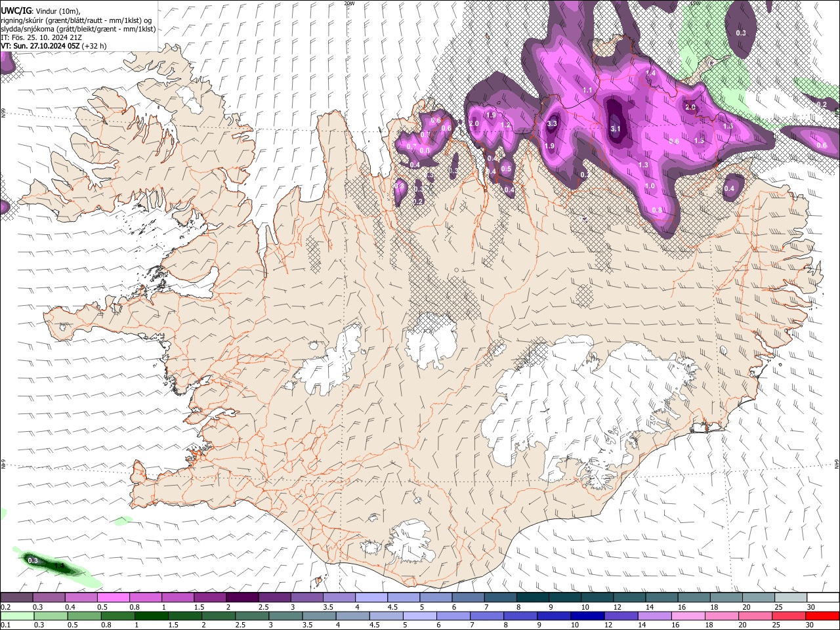840x630 pixels.
Task: Click the 'UWC/IG: Vindur (10m)' title line
Action: 41,11
